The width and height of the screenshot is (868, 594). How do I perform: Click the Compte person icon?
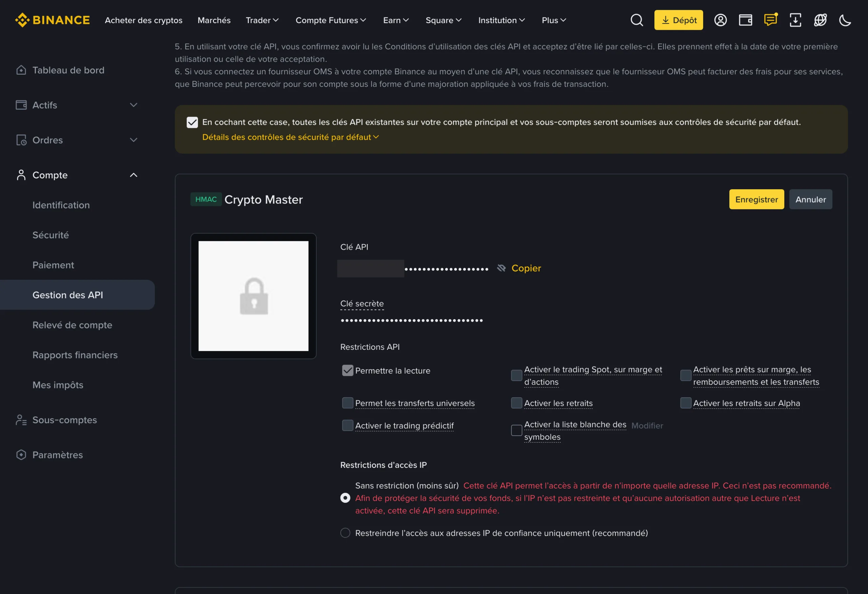click(21, 175)
